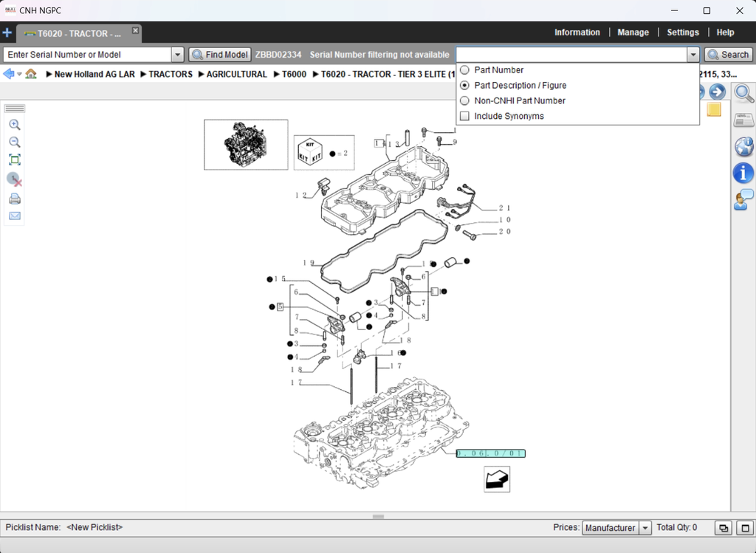Go to home catalog icon

coord(31,74)
